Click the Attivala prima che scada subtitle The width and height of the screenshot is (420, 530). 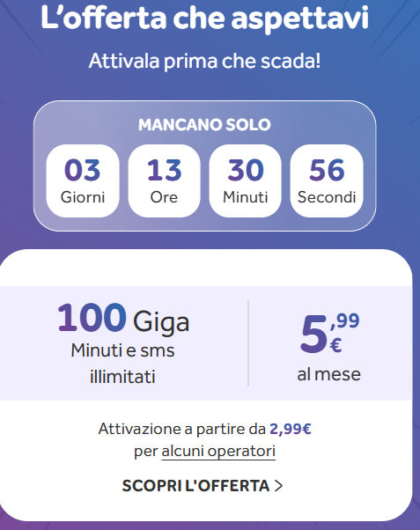click(204, 61)
